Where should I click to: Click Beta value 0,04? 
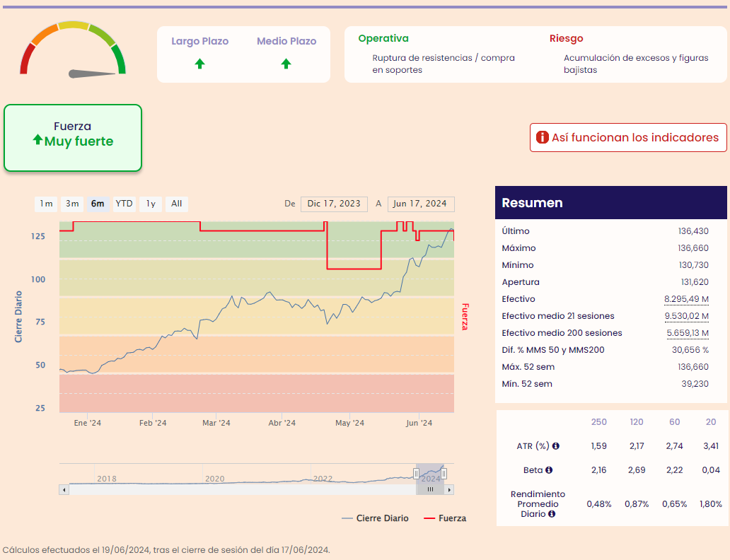[x=711, y=470]
